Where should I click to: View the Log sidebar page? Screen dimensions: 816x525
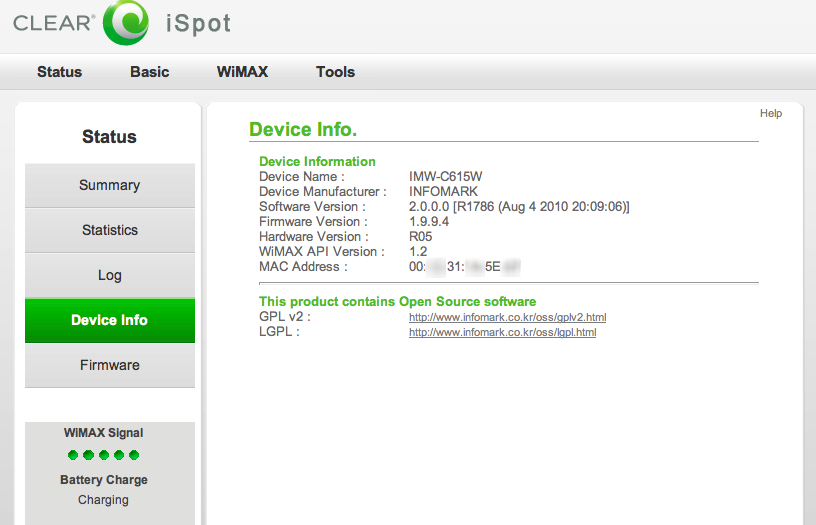pyautogui.click(x=110, y=275)
